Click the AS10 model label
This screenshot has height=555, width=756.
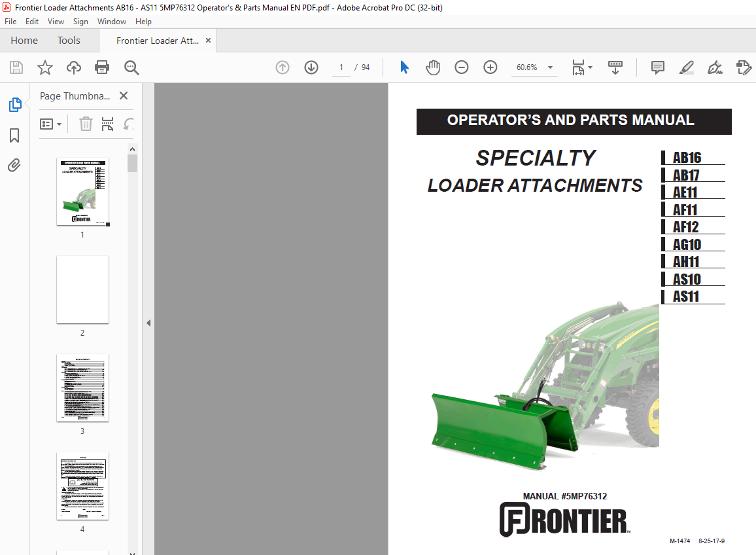tap(687, 279)
